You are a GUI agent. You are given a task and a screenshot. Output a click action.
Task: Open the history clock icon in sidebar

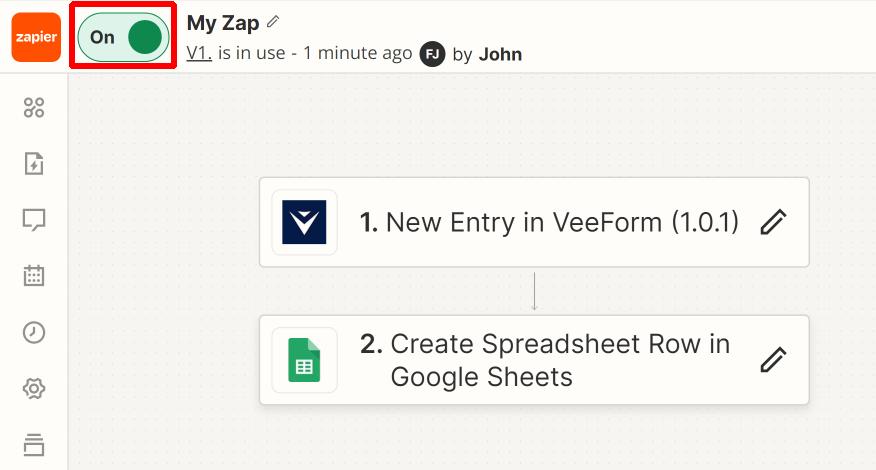tap(34, 332)
